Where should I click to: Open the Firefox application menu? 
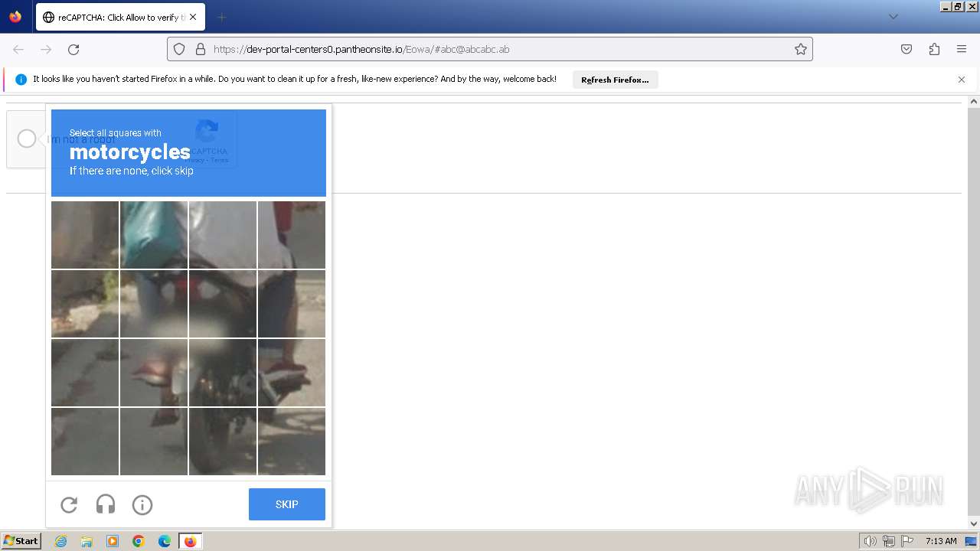[x=962, y=49]
